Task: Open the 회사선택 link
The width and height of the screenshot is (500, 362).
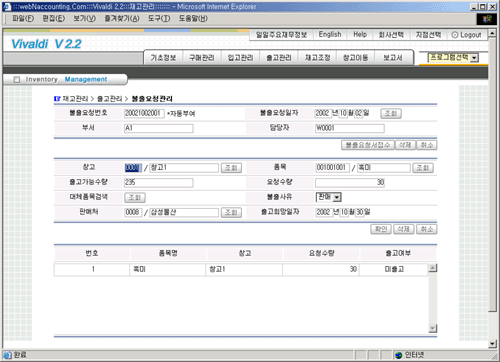Action: point(391,35)
